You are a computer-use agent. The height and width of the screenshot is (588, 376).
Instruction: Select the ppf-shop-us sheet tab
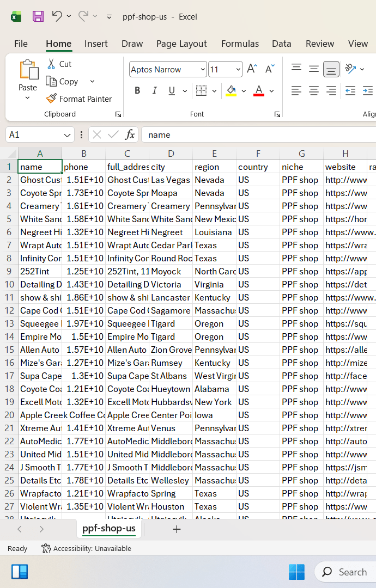(109, 528)
